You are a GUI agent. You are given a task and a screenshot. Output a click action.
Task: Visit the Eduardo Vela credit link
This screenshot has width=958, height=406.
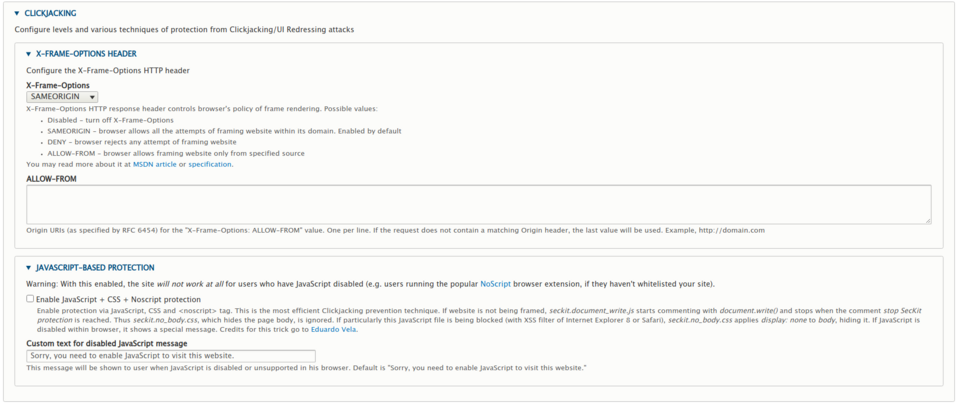pos(332,329)
